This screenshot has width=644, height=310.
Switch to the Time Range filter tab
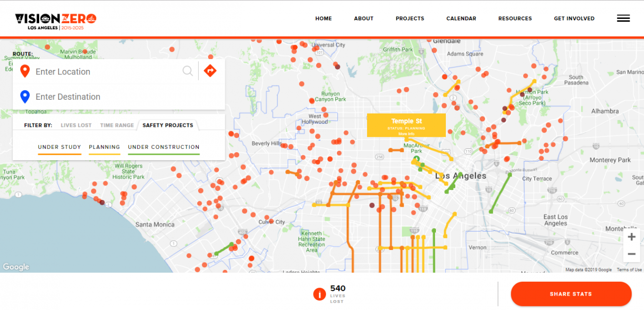(x=117, y=125)
